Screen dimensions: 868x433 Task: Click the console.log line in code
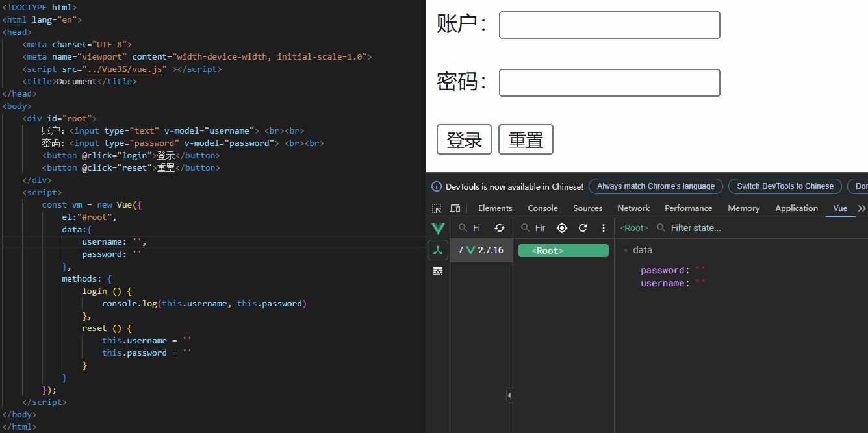[204, 303]
